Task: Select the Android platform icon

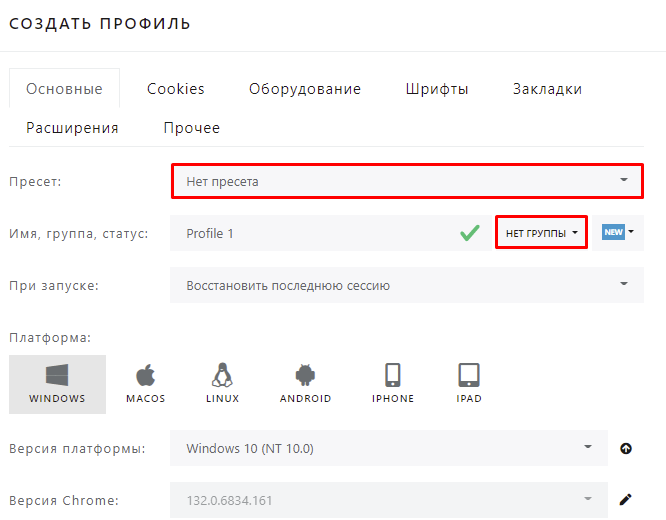Action: (305, 384)
